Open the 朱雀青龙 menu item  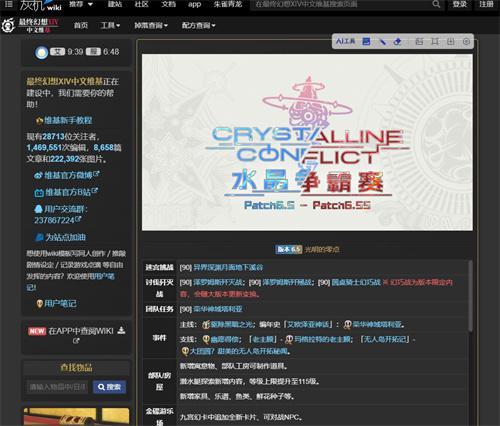pyautogui.click(x=228, y=4)
